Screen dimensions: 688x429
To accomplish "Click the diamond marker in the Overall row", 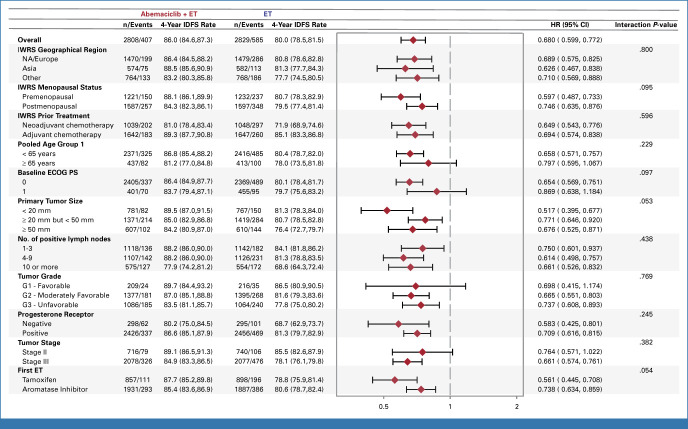I will [413, 40].
